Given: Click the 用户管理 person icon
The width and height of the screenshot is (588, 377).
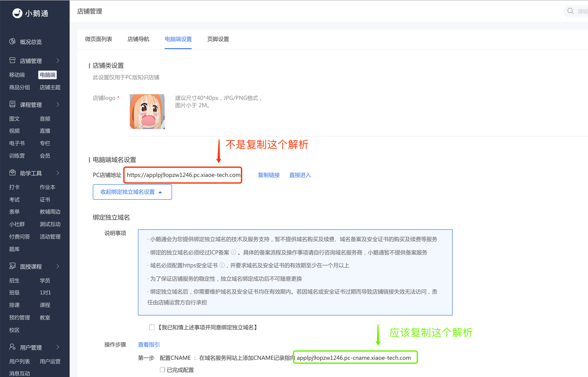Looking at the screenshot, I should [x=12, y=347].
